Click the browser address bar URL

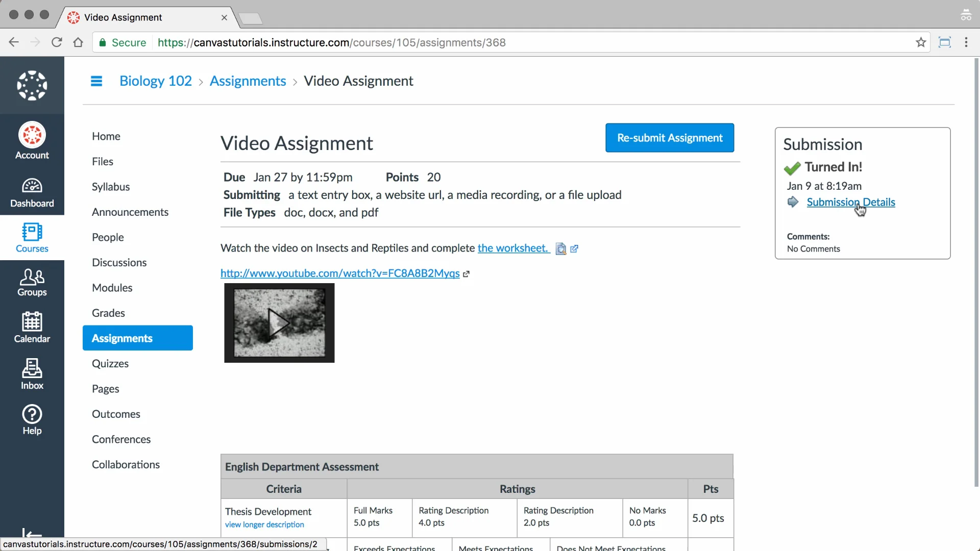(x=332, y=42)
